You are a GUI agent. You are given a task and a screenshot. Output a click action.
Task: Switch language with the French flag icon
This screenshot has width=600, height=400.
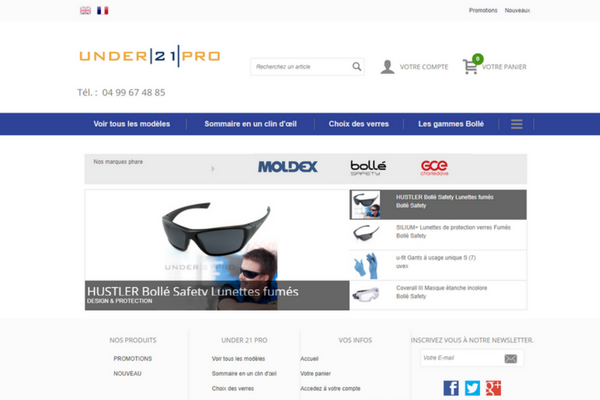(103, 10)
